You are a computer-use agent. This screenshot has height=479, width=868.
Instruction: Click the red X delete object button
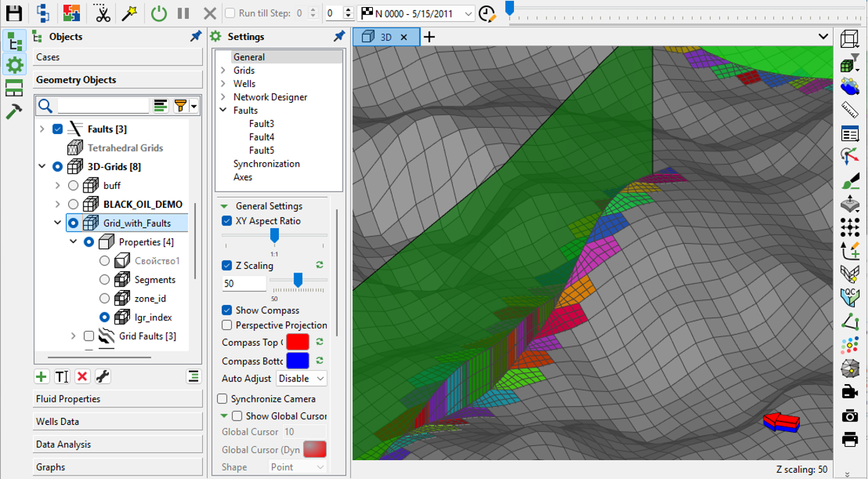tap(82, 376)
